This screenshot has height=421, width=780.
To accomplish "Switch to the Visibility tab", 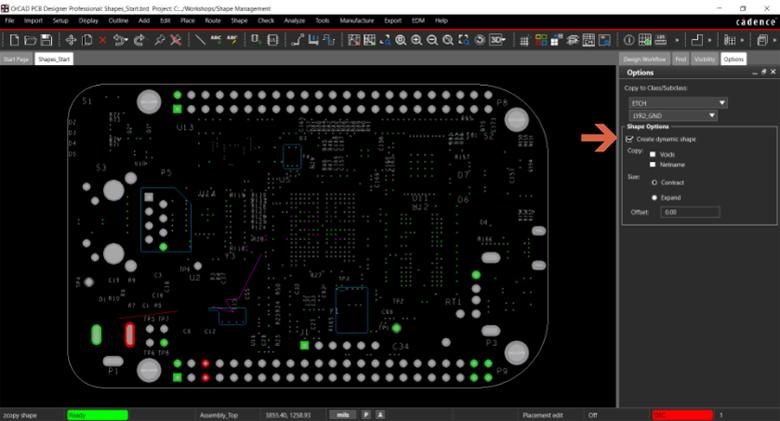I will (x=704, y=59).
